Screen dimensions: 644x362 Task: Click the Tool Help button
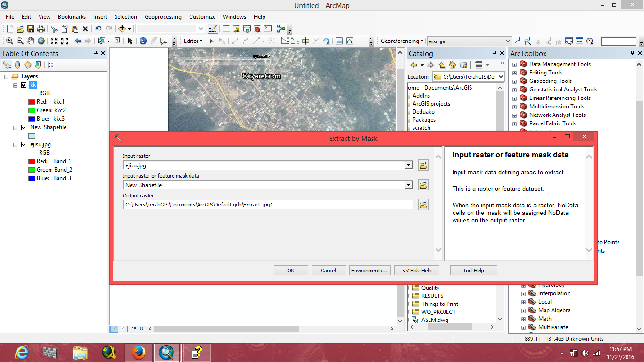(473, 271)
